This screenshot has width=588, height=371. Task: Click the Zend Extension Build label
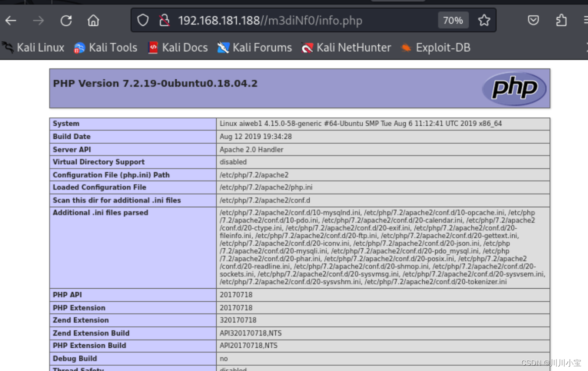tap(91, 333)
